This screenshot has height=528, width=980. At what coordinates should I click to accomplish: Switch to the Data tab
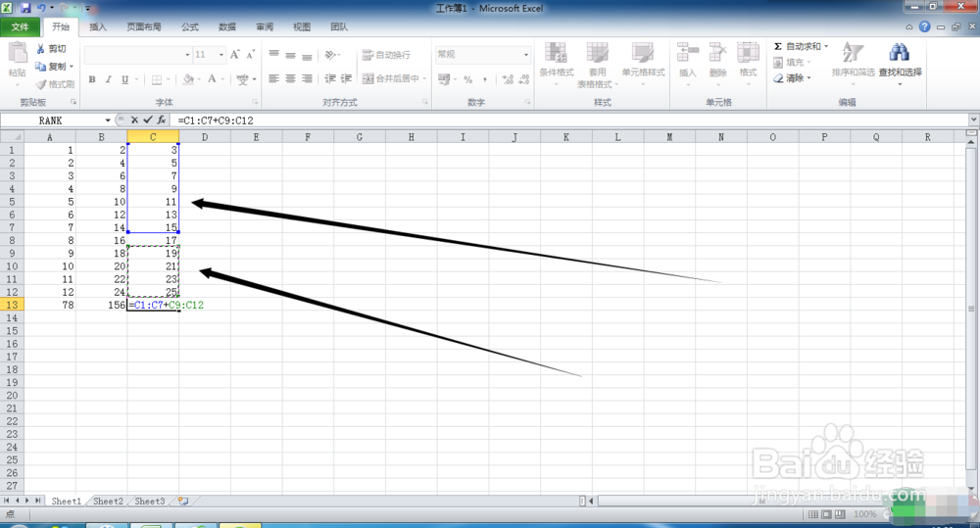tap(227, 26)
